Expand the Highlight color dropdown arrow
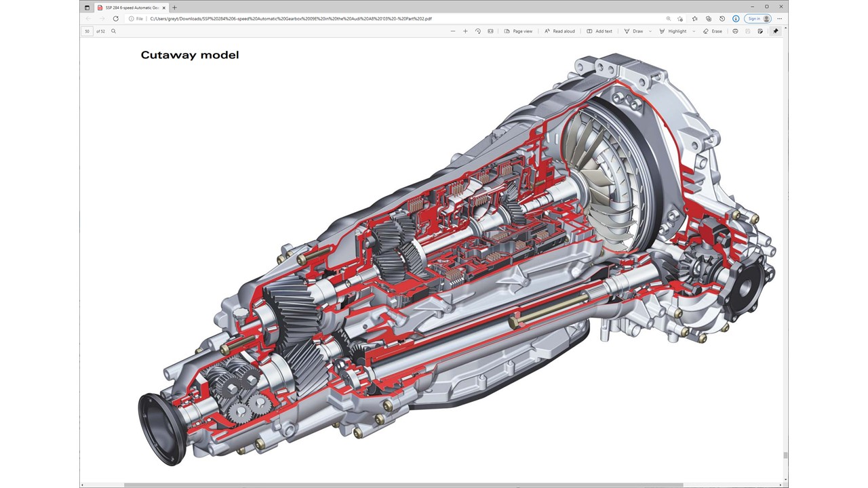The height and width of the screenshot is (488, 868). [694, 31]
